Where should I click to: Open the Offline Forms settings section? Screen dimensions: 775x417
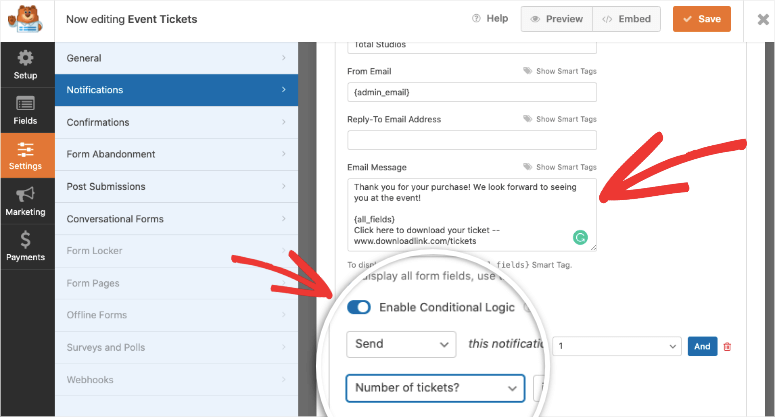176,315
